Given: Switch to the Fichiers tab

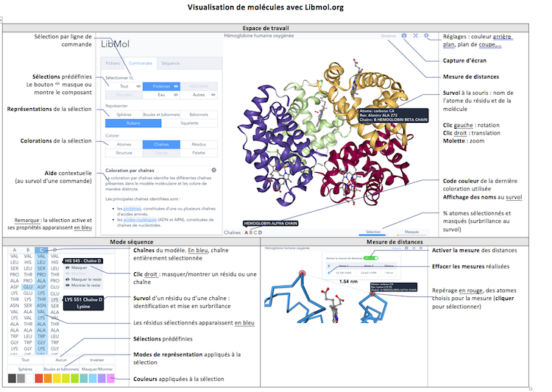Looking at the screenshot, I should click(112, 63).
